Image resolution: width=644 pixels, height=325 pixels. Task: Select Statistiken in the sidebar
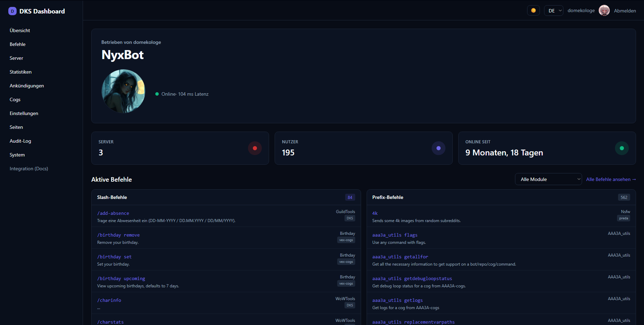pyautogui.click(x=20, y=72)
